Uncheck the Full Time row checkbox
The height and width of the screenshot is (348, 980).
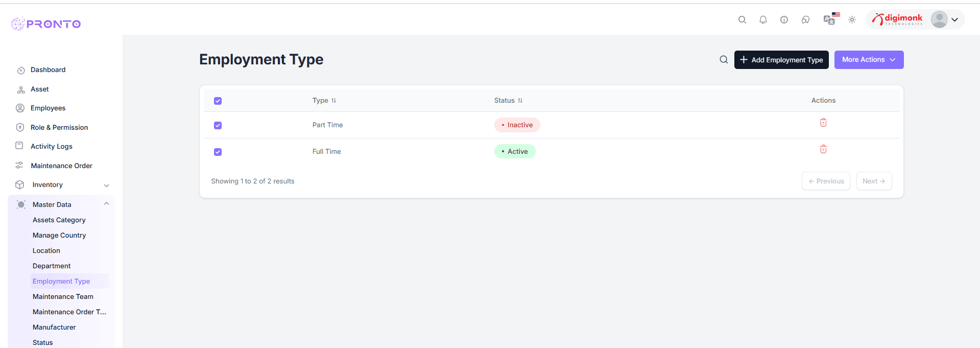pos(218,152)
